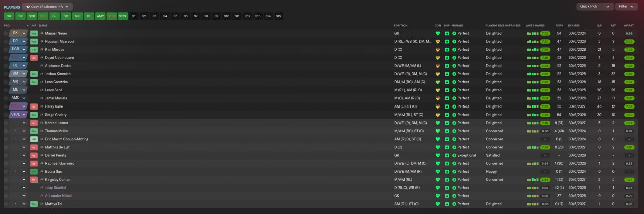This screenshot has height=214, width=644.
Task: Click the player info icon before Alphonso Davies
Action: point(42,66)
